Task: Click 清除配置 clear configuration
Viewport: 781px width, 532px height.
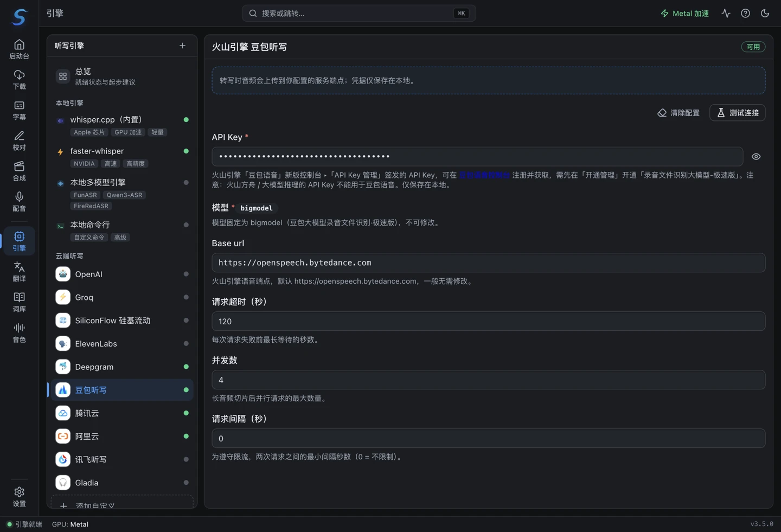Action: tap(678, 113)
